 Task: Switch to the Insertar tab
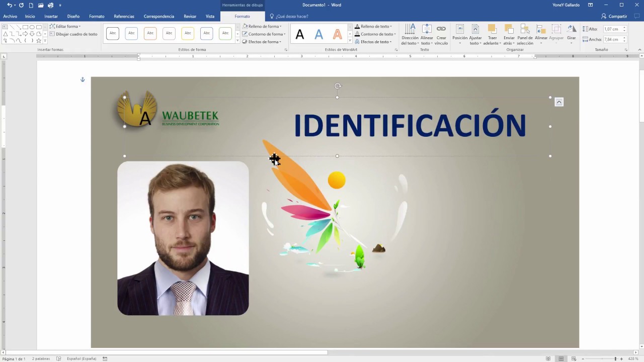coord(51,16)
